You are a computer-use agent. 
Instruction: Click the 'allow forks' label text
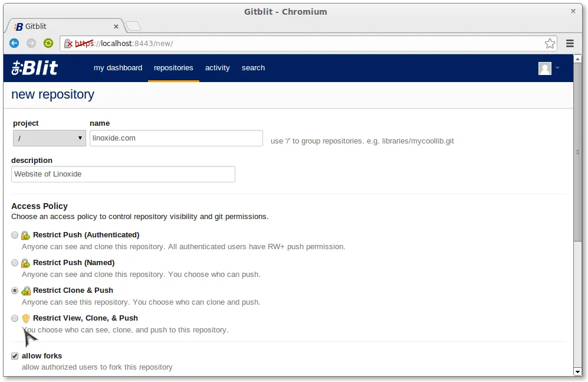click(x=42, y=356)
